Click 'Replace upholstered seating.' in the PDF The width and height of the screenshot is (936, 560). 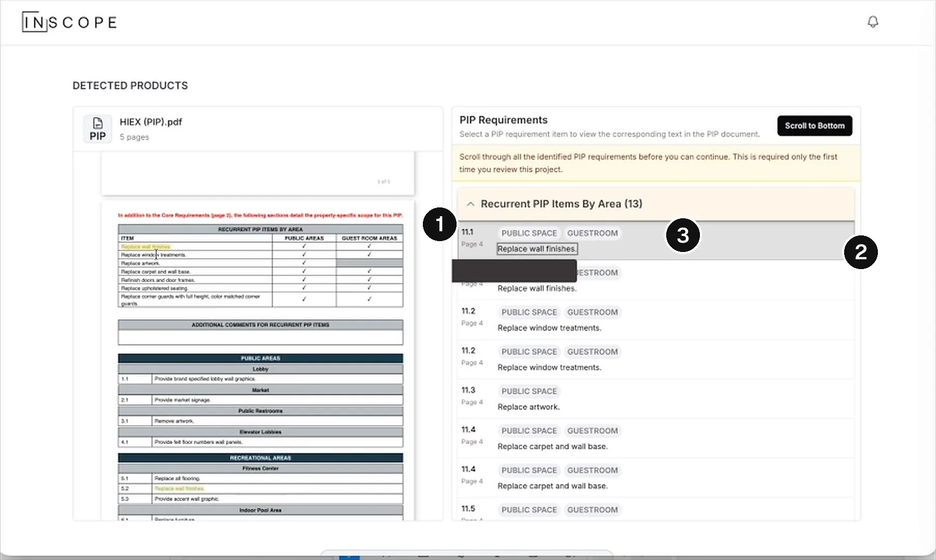(x=155, y=288)
